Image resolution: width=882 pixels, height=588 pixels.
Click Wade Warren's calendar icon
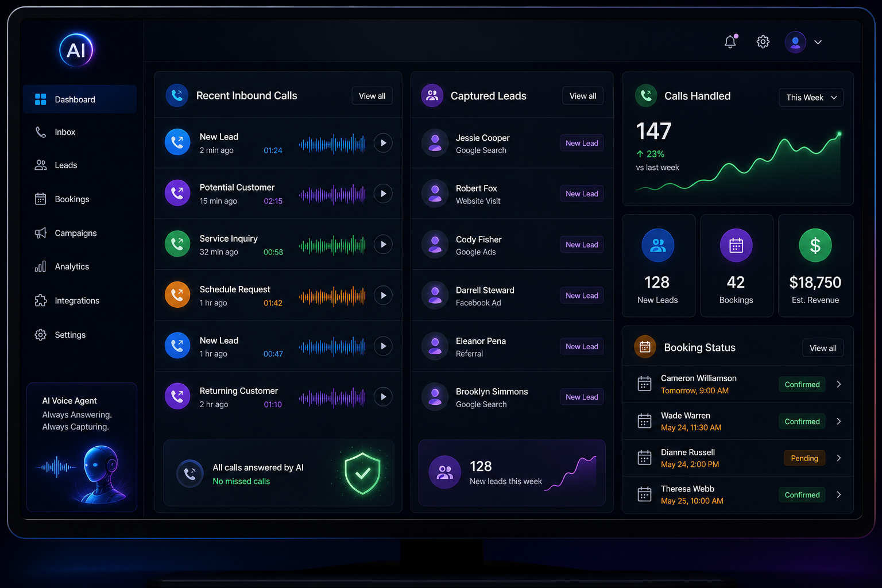coord(645,421)
